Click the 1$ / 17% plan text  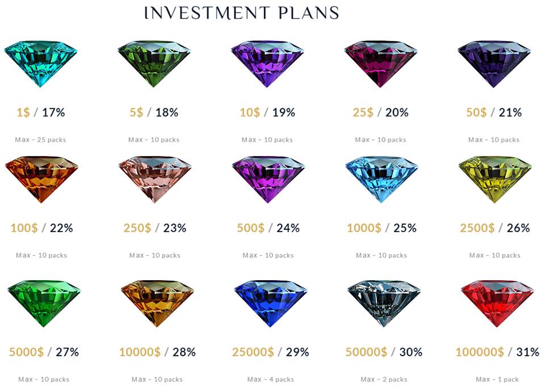[x=41, y=112]
